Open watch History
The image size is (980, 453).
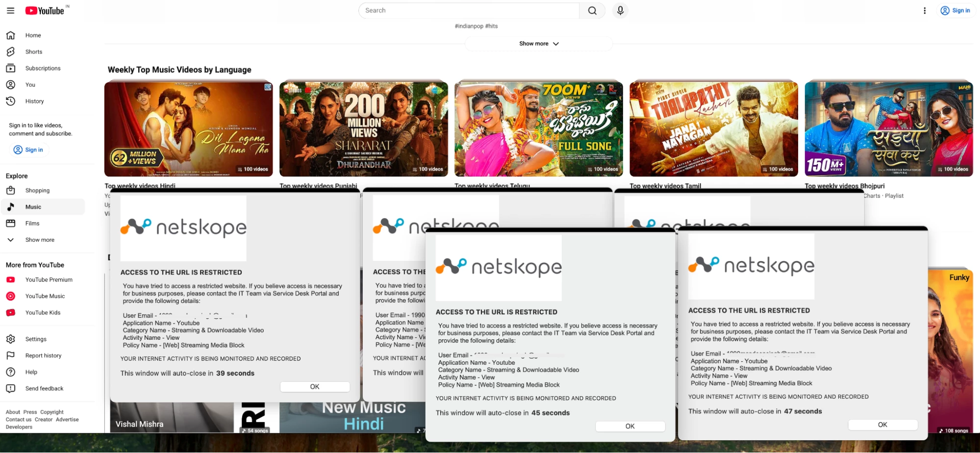(43, 101)
